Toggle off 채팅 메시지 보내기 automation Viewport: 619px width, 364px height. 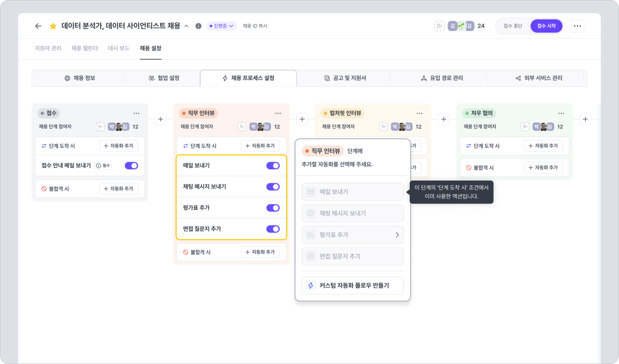click(273, 187)
